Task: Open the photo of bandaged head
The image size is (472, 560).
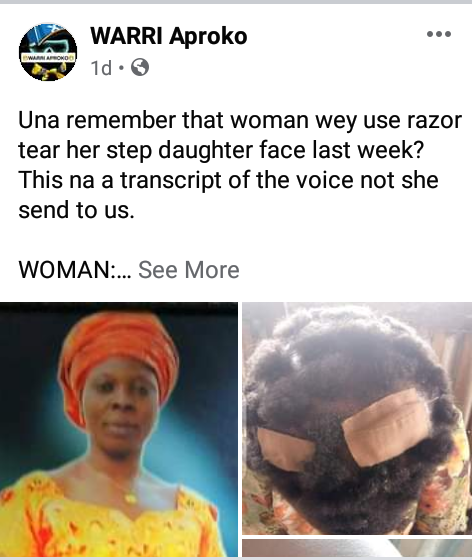Action: tap(357, 418)
